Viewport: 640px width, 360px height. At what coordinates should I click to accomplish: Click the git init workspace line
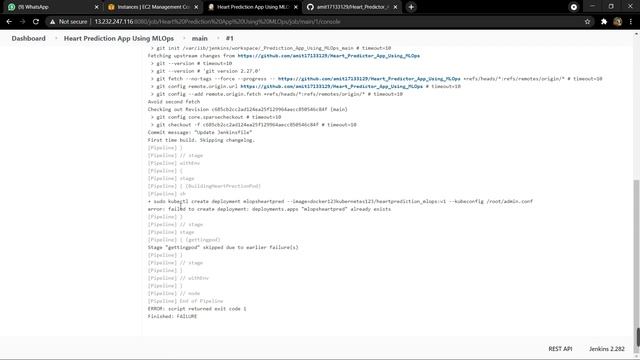pyautogui.click(x=271, y=48)
